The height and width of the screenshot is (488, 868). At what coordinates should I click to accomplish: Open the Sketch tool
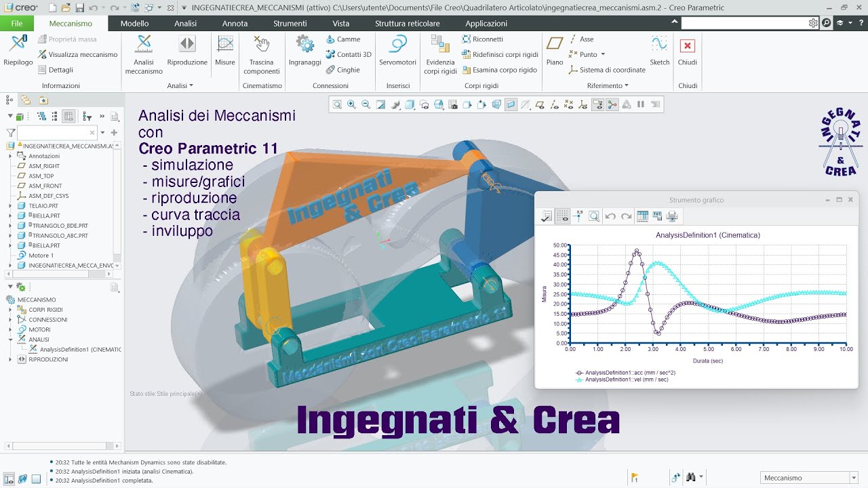659,51
